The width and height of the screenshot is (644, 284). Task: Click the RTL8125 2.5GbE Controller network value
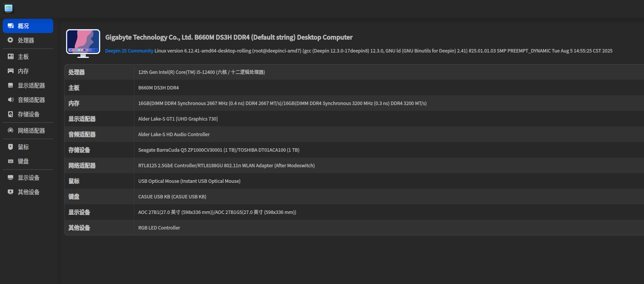226,166
